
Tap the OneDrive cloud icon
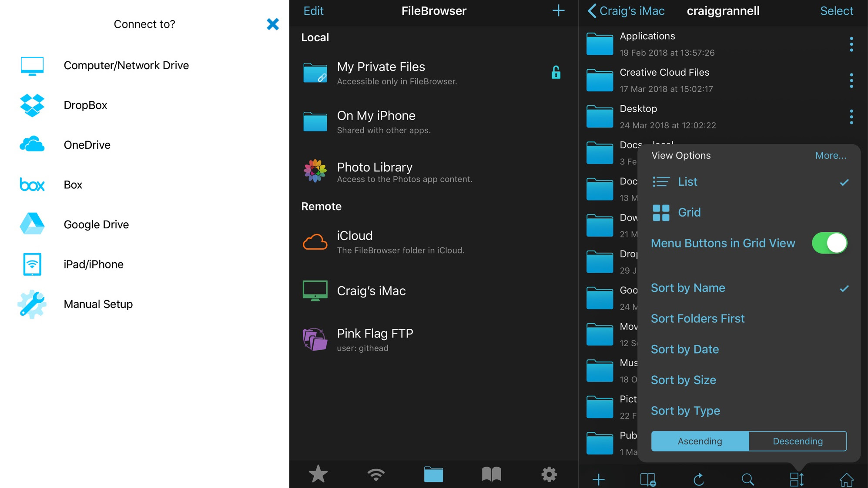coord(32,144)
